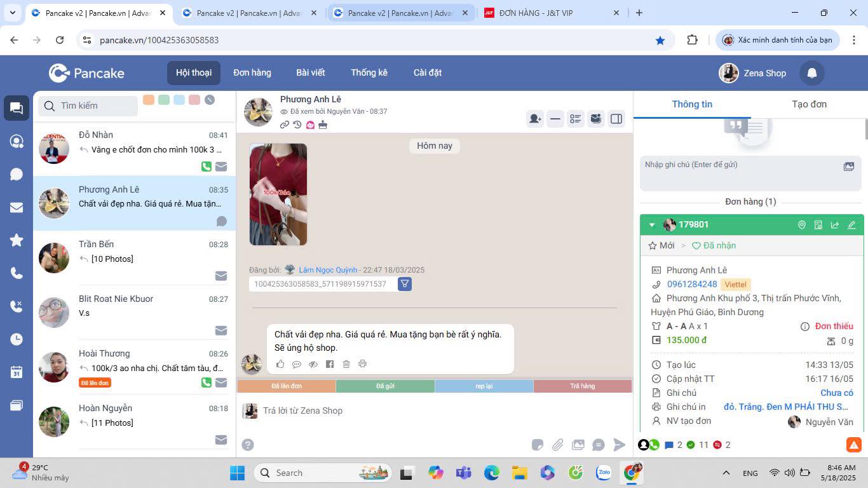Select the orange color tag filter swatch

click(x=149, y=100)
